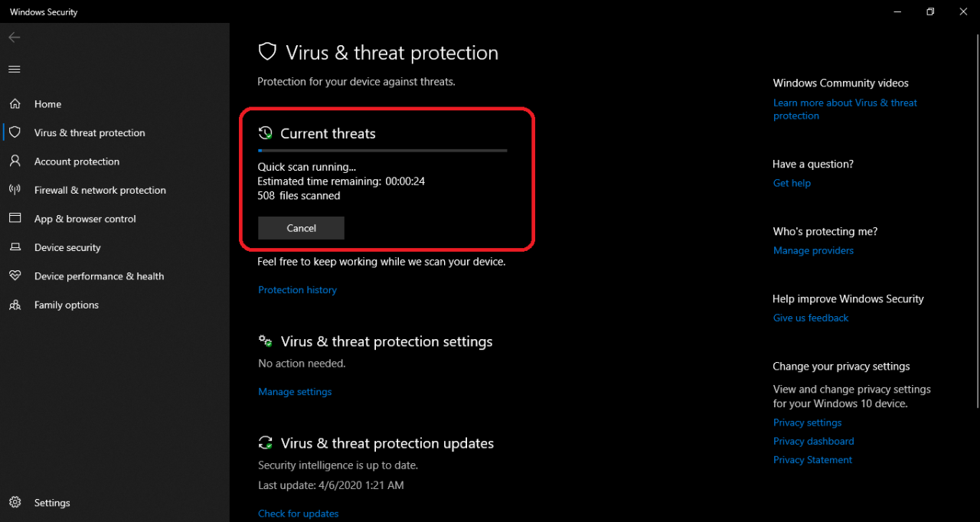Go to Device performance & health

click(x=99, y=276)
